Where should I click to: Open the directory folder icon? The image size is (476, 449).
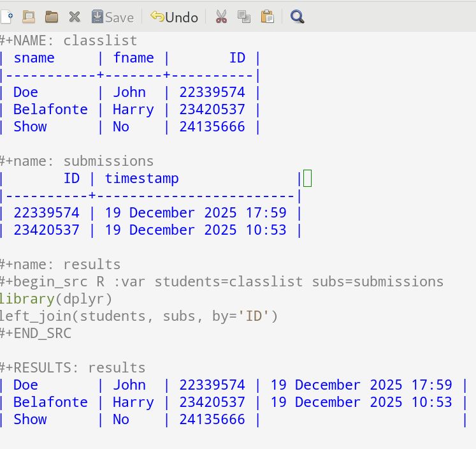(x=52, y=17)
